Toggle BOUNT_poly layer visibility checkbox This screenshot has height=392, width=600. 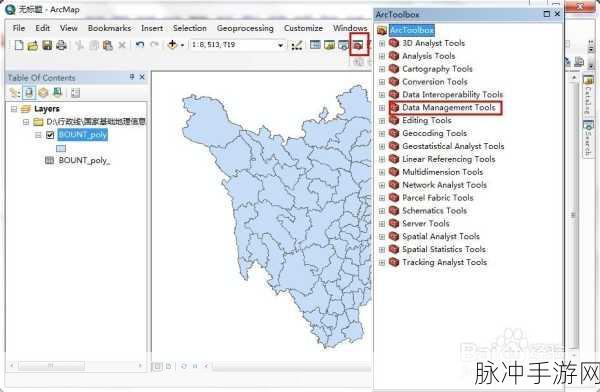point(50,135)
